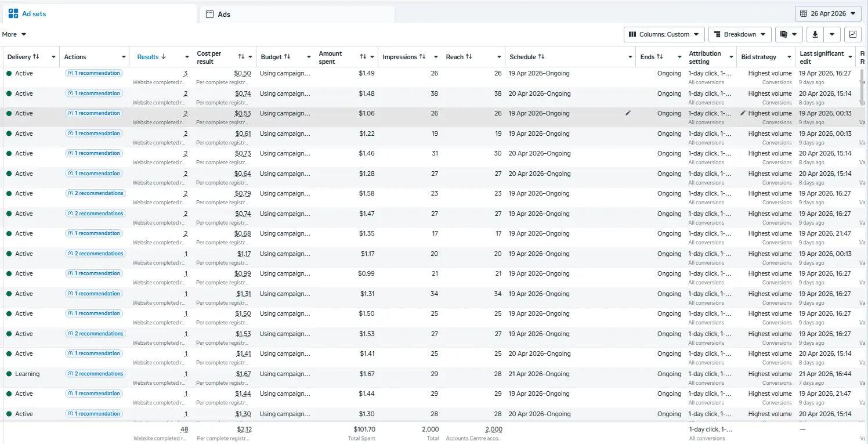Open Bid strategy column options arrow
Image resolution: width=868 pixels, height=444 pixels.
pyautogui.click(x=789, y=57)
